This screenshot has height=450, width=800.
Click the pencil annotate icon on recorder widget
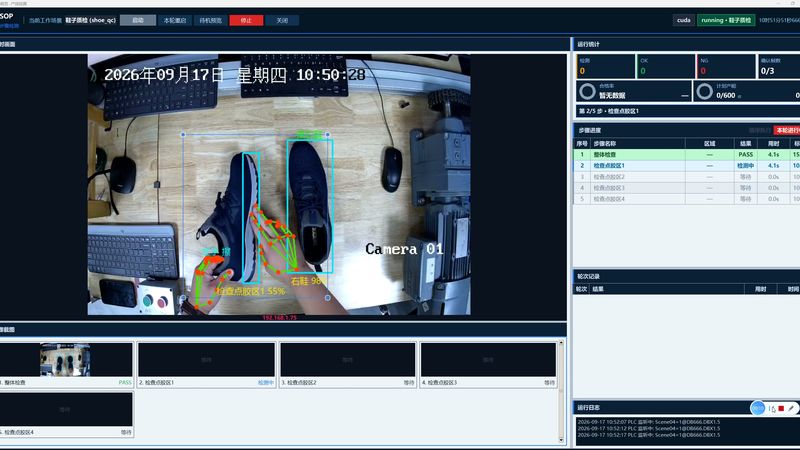[x=791, y=408]
